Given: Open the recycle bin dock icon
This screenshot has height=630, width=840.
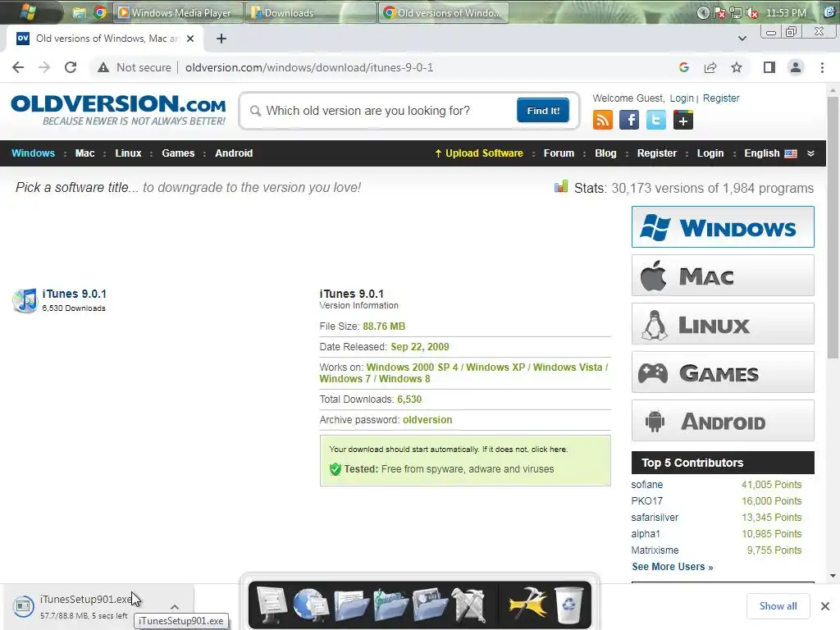Looking at the screenshot, I should click(569, 605).
